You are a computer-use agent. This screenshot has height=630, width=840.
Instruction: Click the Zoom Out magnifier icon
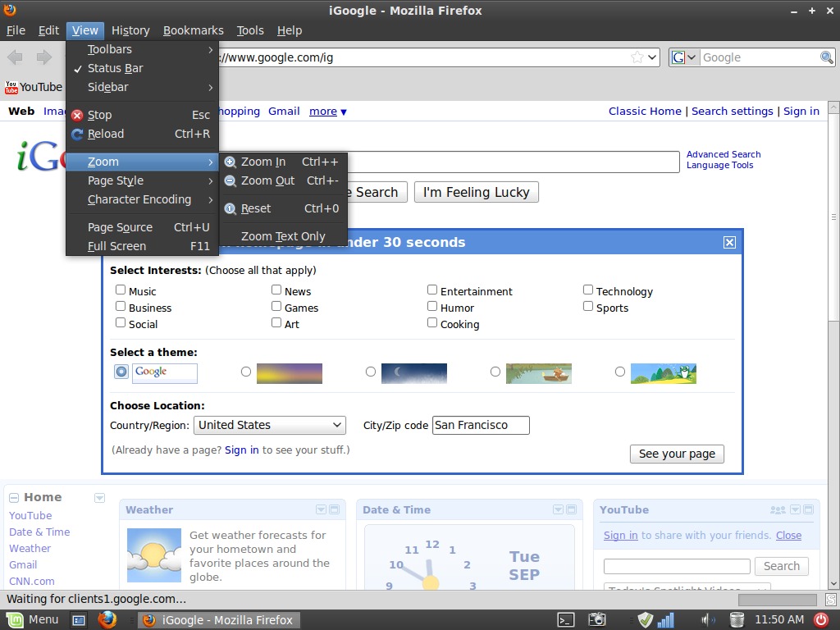(231, 181)
